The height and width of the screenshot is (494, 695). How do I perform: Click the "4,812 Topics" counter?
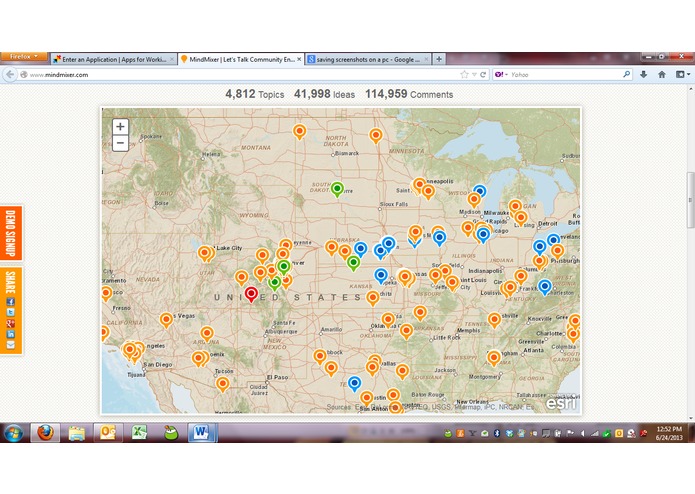coord(254,94)
